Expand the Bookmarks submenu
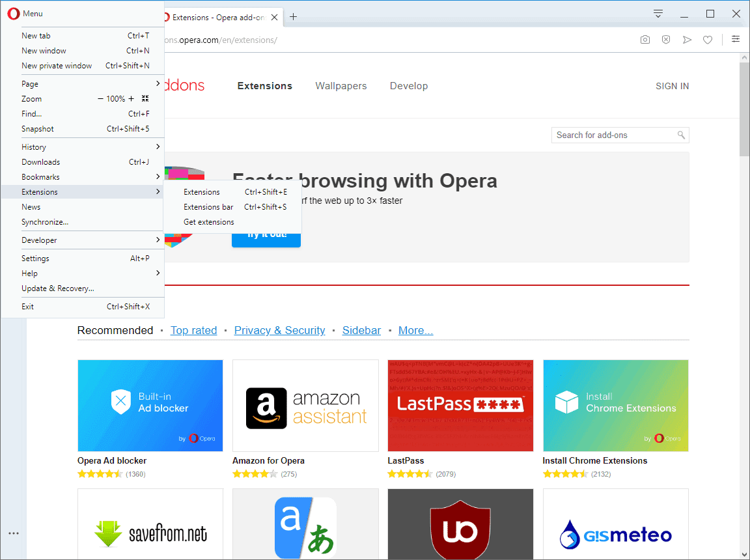 (x=83, y=177)
